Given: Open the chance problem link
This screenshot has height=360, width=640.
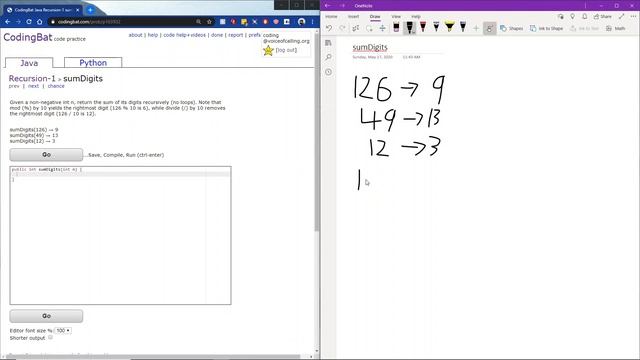Looking at the screenshot, I should pos(56,86).
